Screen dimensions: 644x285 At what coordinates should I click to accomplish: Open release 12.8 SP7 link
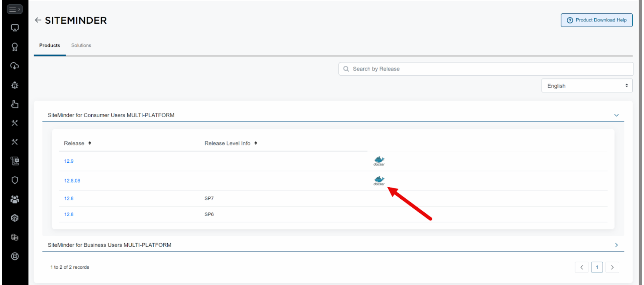coord(69,198)
